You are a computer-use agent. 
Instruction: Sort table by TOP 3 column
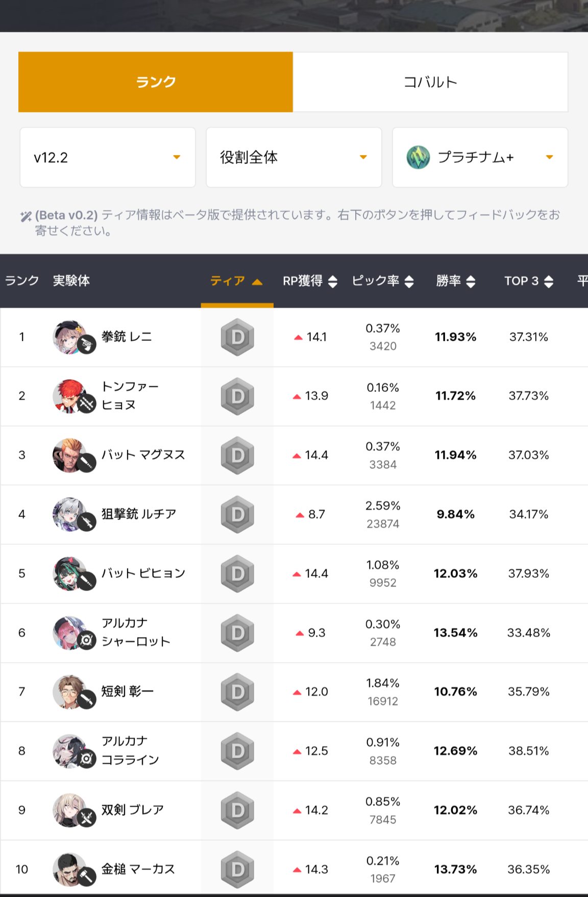(x=529, y=281)
